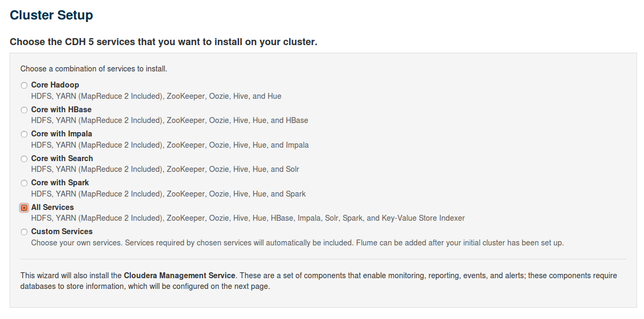Screen dimensions: 644x319
Task: Select the Core with HBase radio button
Action: pos(24,110)
